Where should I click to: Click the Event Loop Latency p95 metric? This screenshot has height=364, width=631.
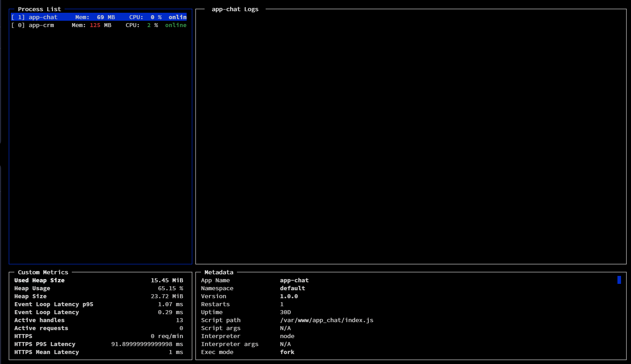click(x=53, y=304)
